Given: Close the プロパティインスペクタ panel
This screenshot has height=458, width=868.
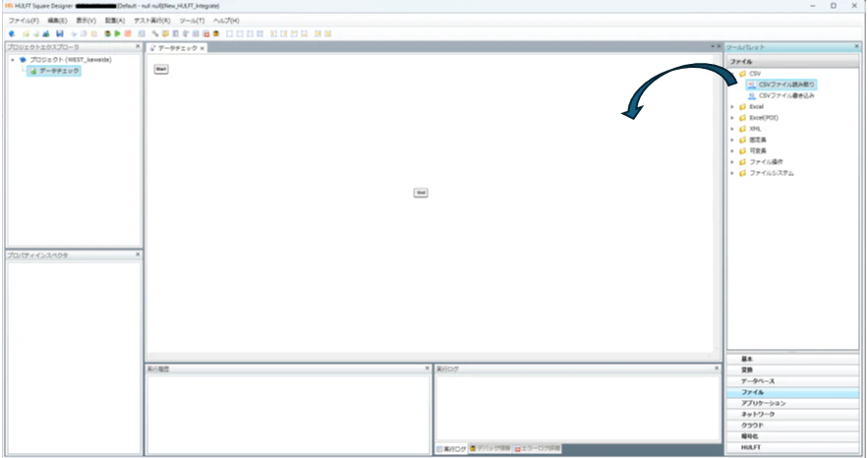Looking at the screenshot, I should coord(138,255).
